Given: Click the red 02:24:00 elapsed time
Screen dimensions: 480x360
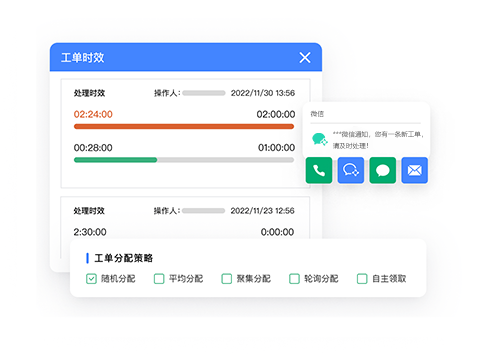Looking at the screenshot, I should (93, 114).
